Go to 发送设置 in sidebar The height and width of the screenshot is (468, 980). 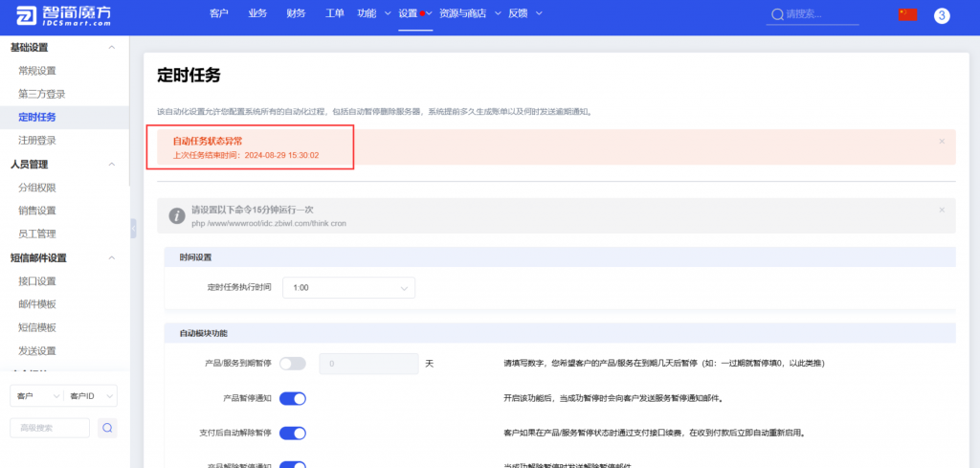pyautogui.click(x=37, y=350)
